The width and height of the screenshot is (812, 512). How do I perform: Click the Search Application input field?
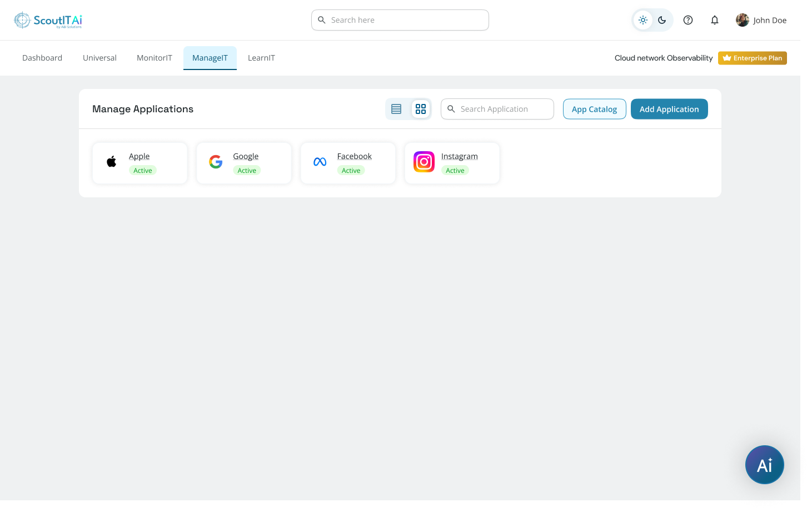497,108
